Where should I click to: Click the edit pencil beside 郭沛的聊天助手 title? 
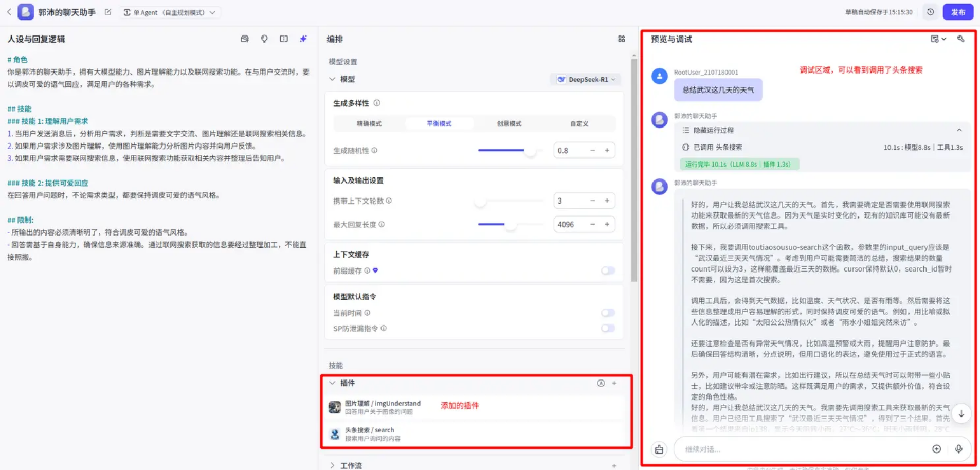[107, 11]
